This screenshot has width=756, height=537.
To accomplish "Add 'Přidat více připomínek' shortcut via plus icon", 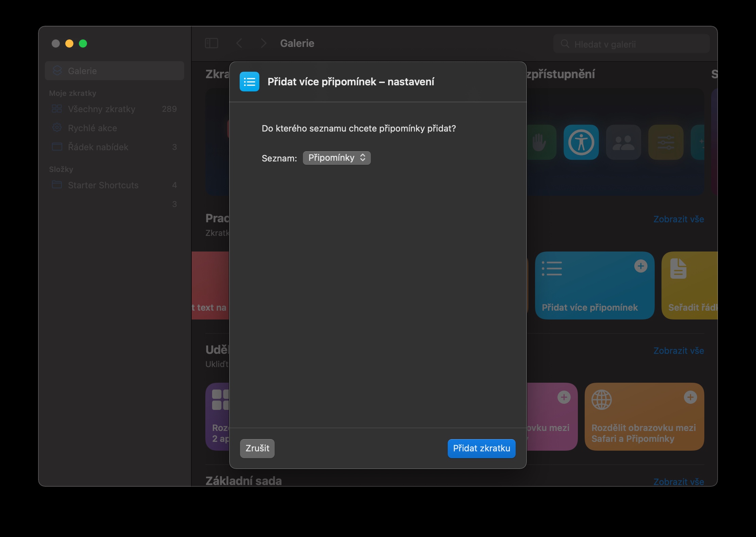I will [x=640, y=266].
